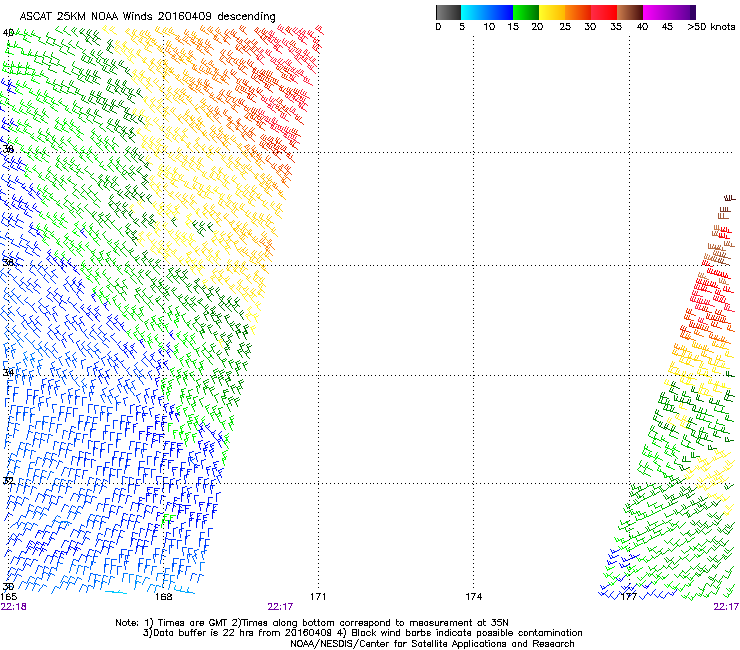Click the longitude label '177'
The image size is (740, 650).
pyautogui.click(x=629, y=597)
